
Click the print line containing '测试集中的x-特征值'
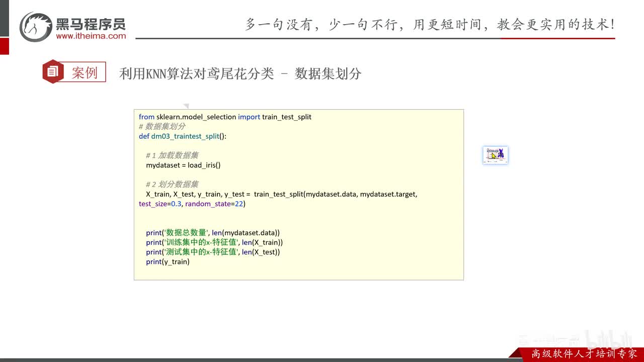(x=213, y=252)
